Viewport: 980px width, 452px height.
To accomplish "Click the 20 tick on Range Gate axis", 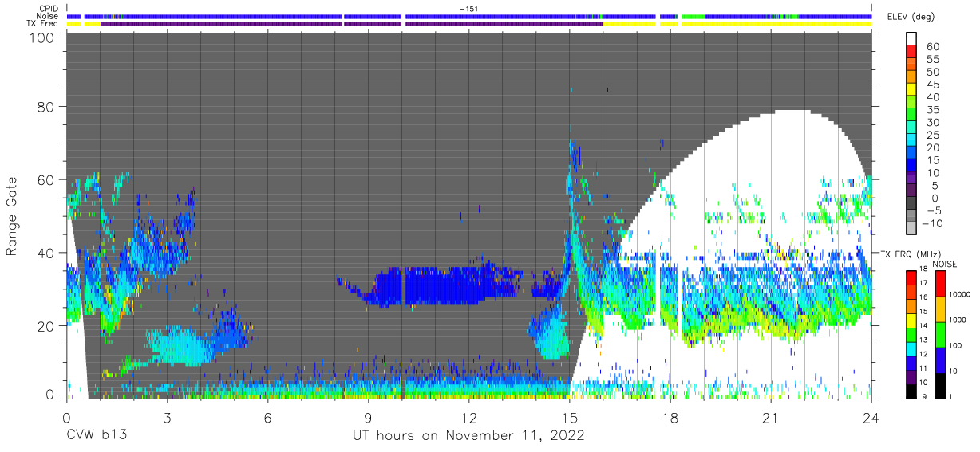I will (x=45, y=325).
